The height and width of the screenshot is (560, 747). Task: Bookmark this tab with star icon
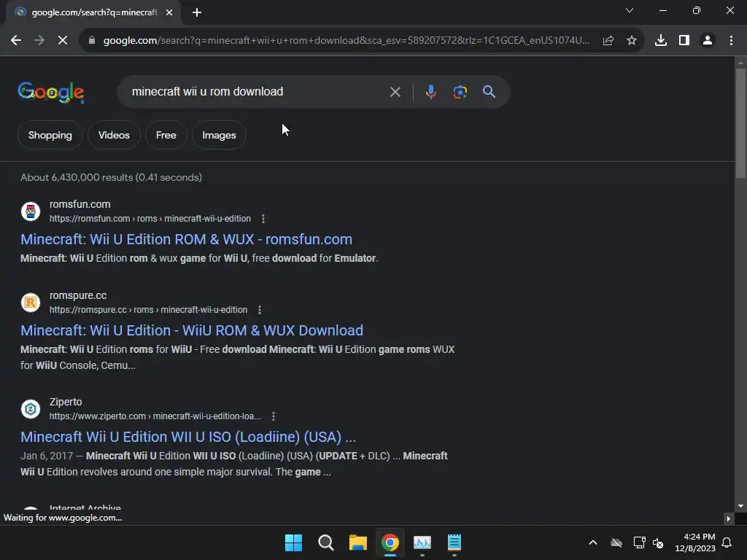click(631, 41)
